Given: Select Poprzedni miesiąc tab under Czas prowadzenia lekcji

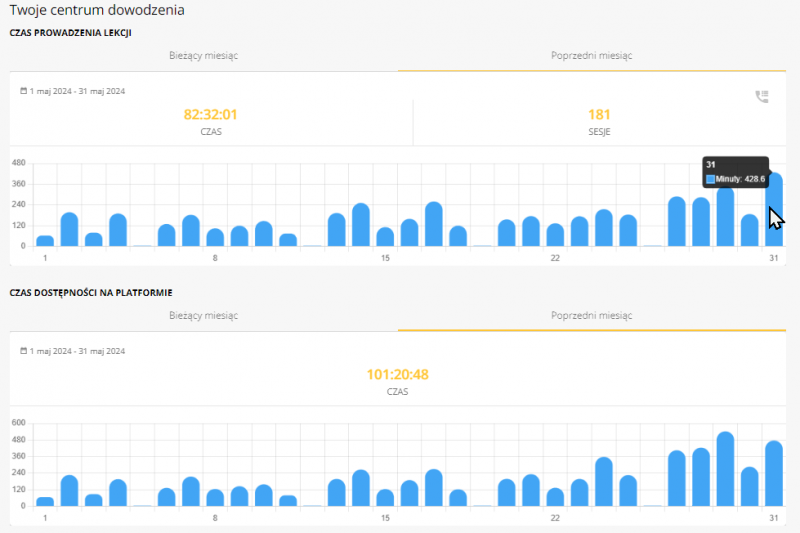Looking at the screenshot, I should click(x=591, y=56).
